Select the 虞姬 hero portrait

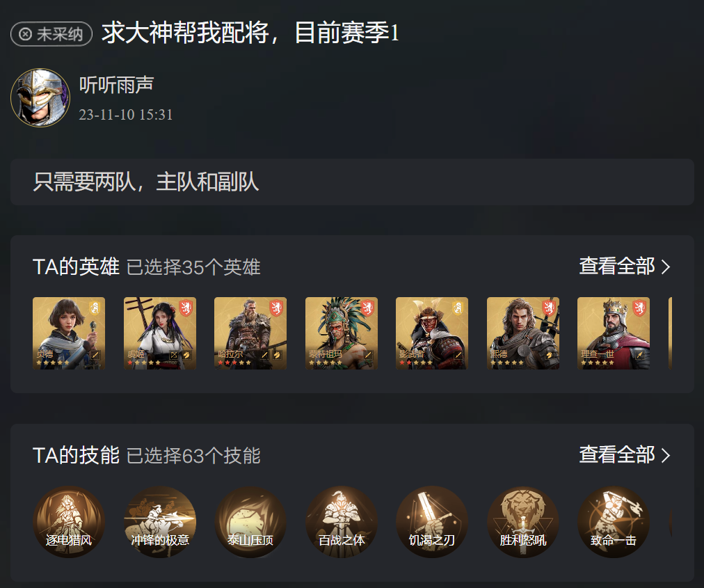point(160,333)
